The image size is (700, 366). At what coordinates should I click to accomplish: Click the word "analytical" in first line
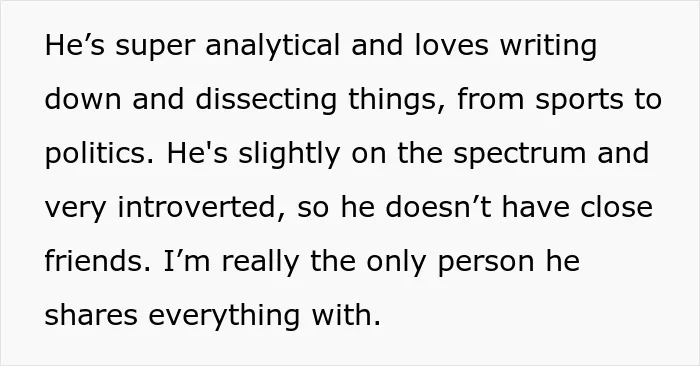(273, 46)
